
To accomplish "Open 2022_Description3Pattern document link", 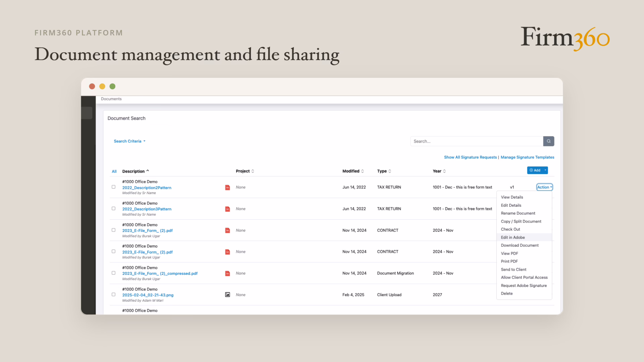I will tap(147, 209).
